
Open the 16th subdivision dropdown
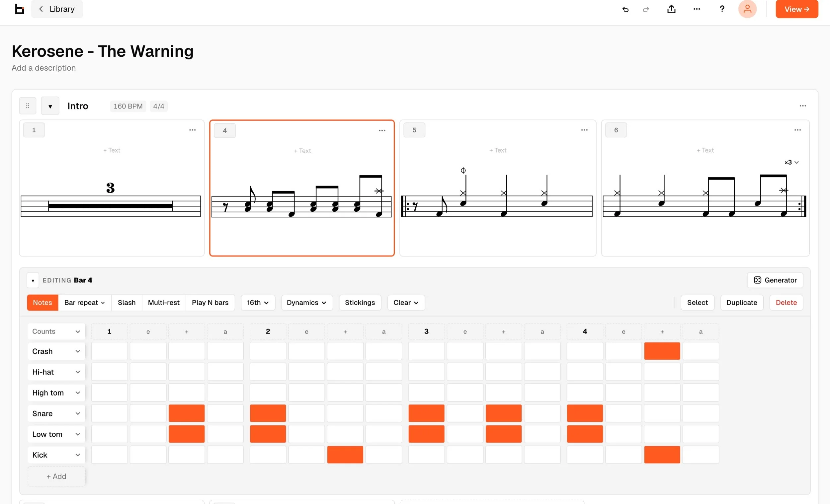(x=258, y=303)
